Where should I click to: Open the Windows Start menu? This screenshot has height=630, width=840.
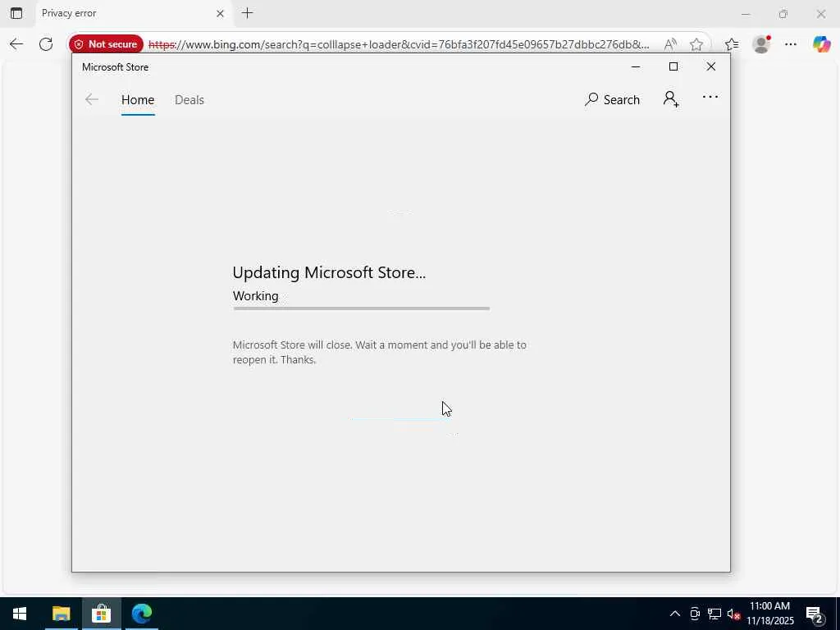click(x=20, y=614)
